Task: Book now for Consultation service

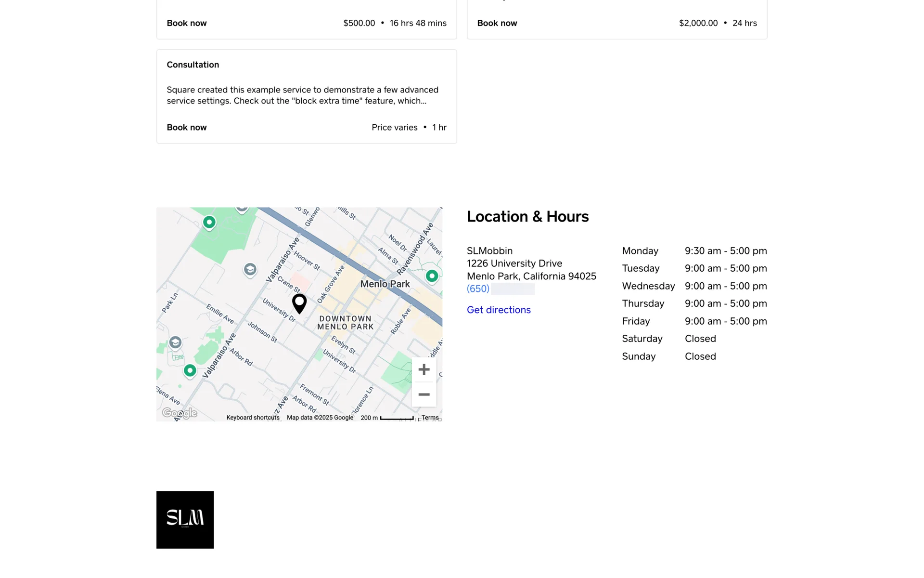Action: point(187,127)
